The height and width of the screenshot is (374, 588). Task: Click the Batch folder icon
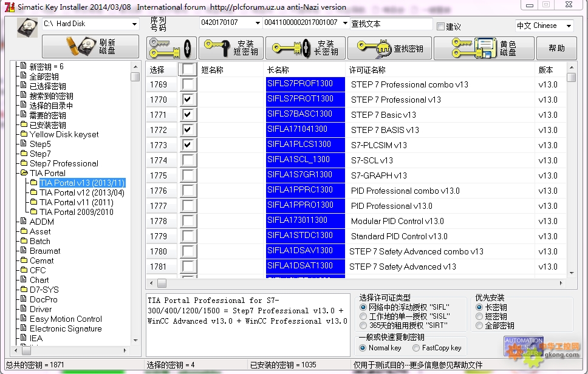coord(24,240)
